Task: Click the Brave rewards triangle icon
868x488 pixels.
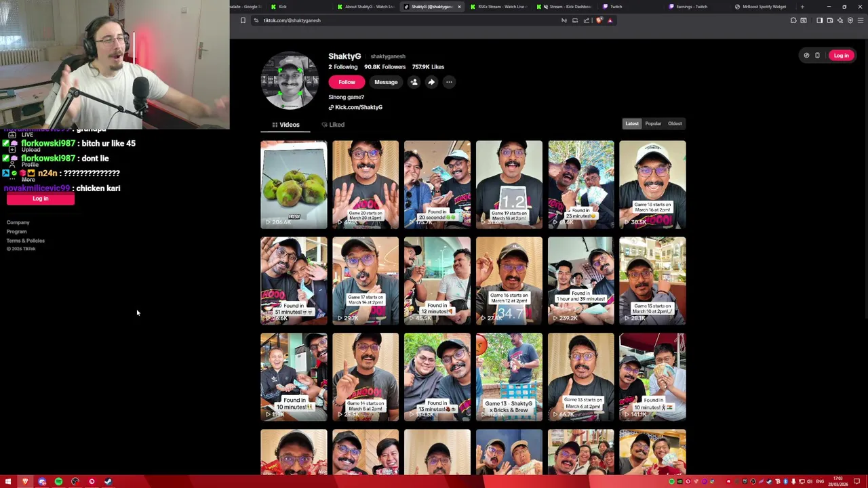Action: [x=610, y=20]
